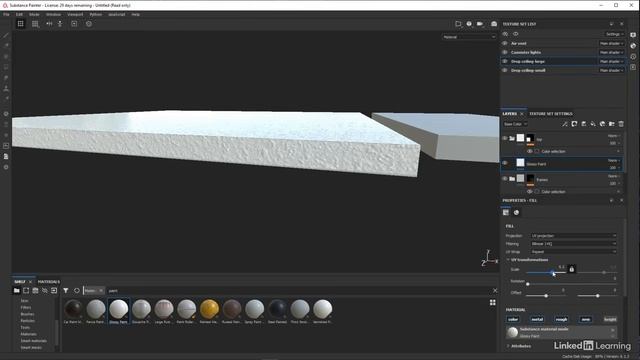
Task: Open Display settings icon in right dock
Action: click(633, 35)
